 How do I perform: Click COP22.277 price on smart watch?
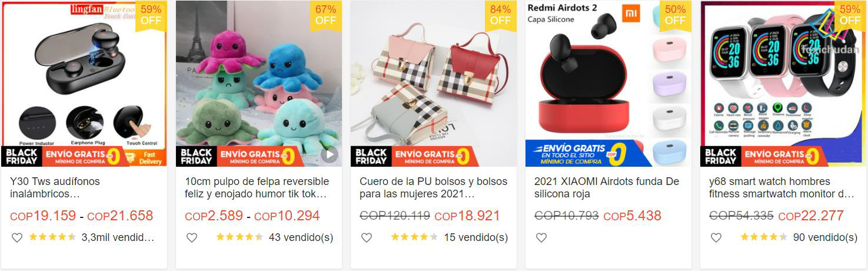pos(811,216)
